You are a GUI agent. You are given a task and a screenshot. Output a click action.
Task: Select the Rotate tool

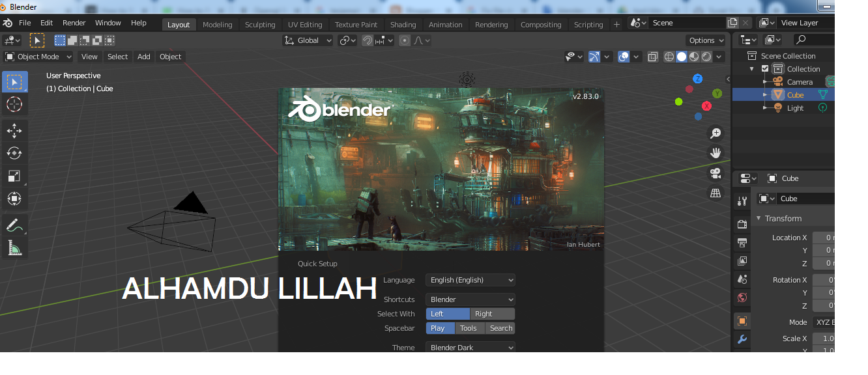click(14, 153)
